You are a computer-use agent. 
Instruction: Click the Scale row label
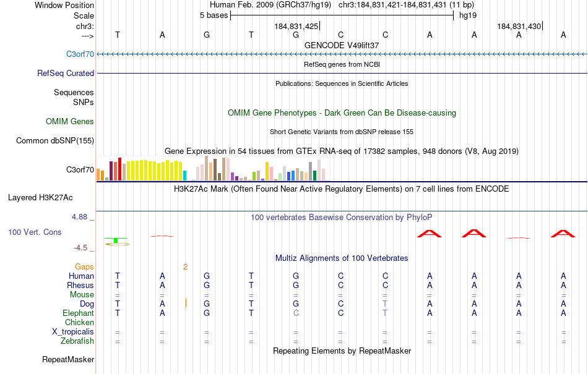[x=84, y=15]
